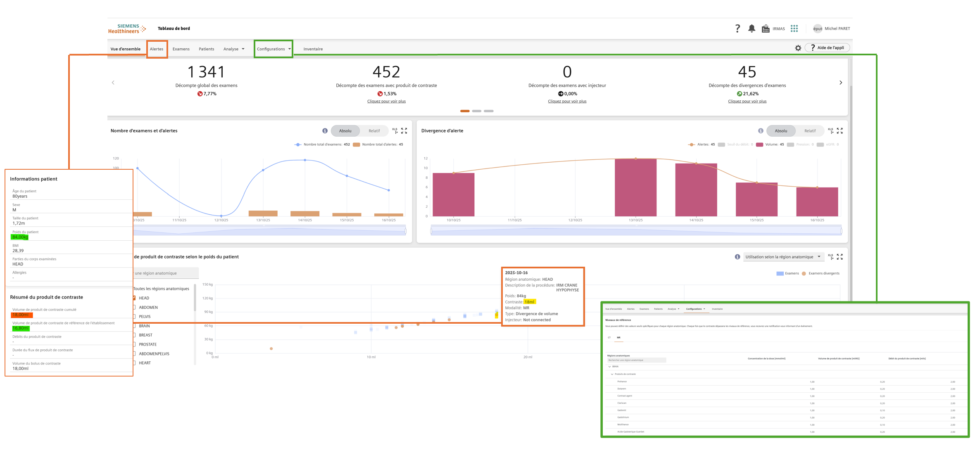Click the range slider below Divergence d'alerte chart

pos(635,231)
